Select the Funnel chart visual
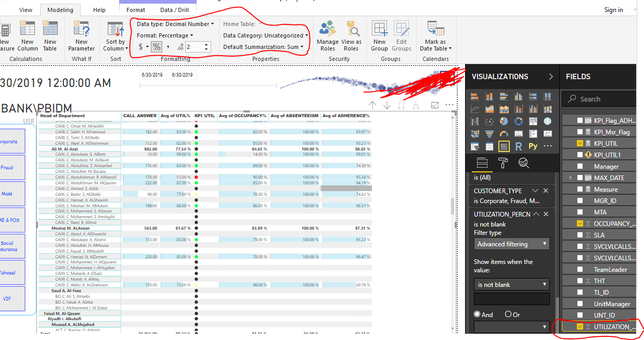 (x=489, y=134)
